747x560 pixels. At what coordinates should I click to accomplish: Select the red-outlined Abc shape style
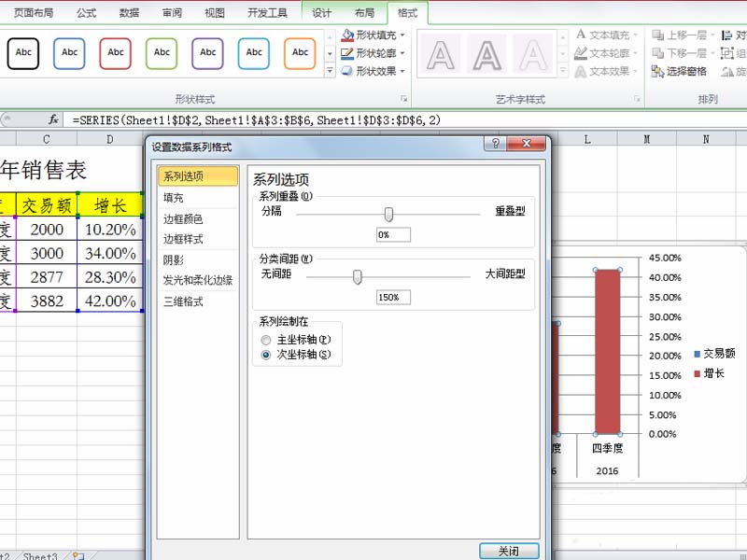116,53
